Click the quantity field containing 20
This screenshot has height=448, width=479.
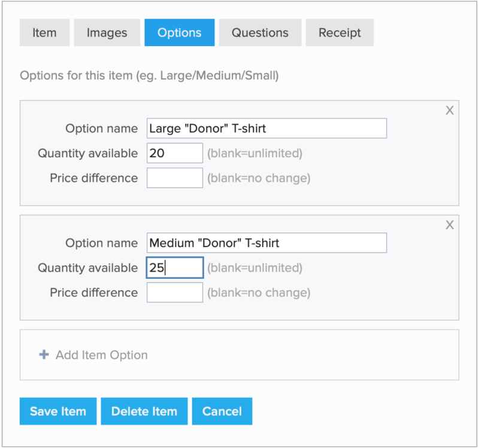tap(175, 153)
